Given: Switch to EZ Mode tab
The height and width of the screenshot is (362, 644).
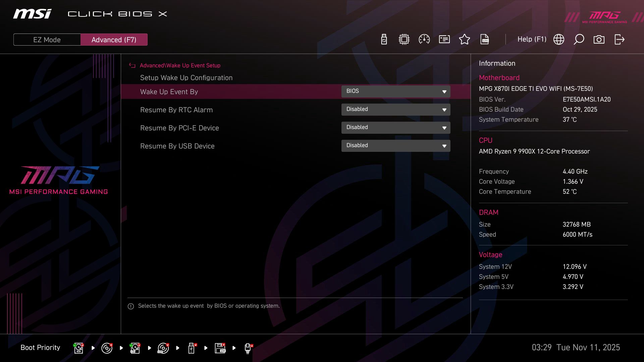Looking at the screenshot, I should (47, 39).
